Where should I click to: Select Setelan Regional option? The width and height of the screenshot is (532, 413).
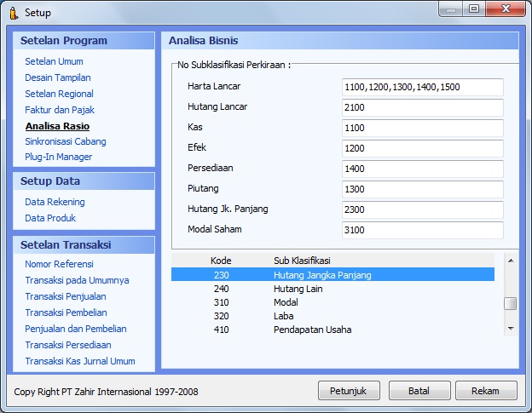59,94
